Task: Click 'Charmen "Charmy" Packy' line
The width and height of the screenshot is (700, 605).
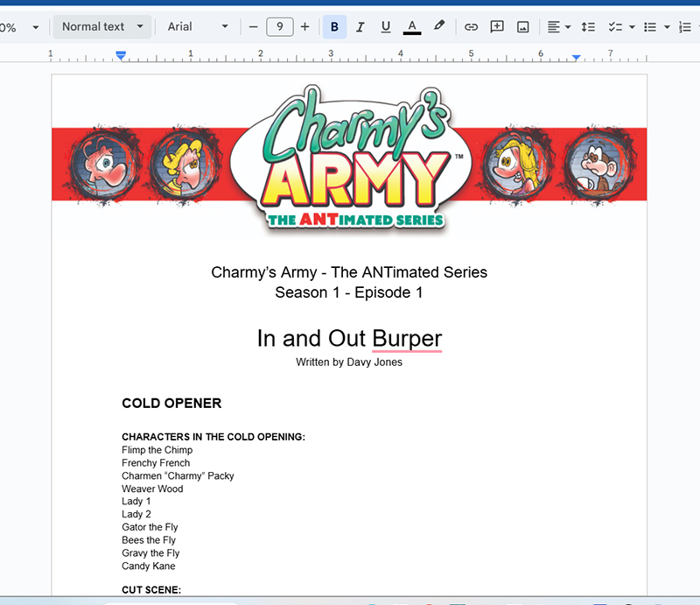Action: click(178, 476)
